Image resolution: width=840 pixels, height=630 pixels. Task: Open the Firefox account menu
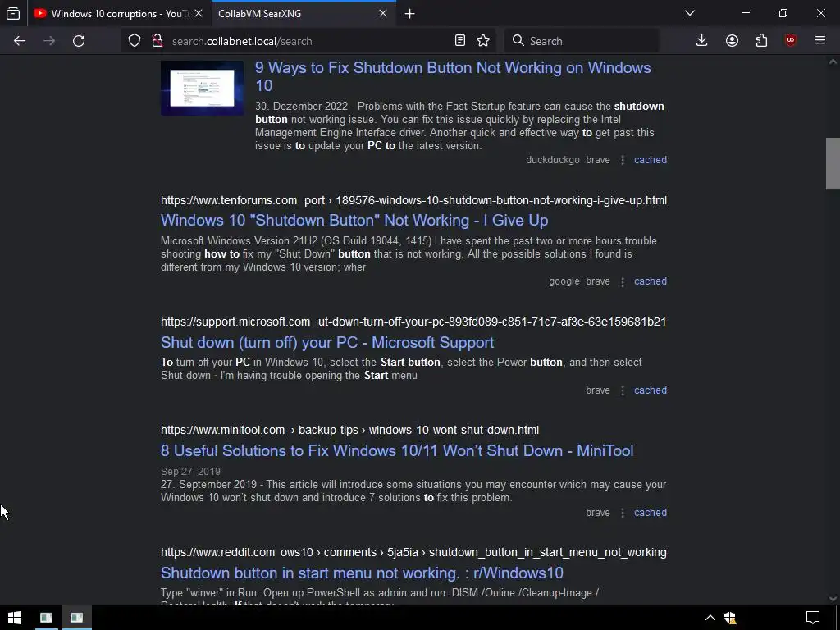click(732, 41)
